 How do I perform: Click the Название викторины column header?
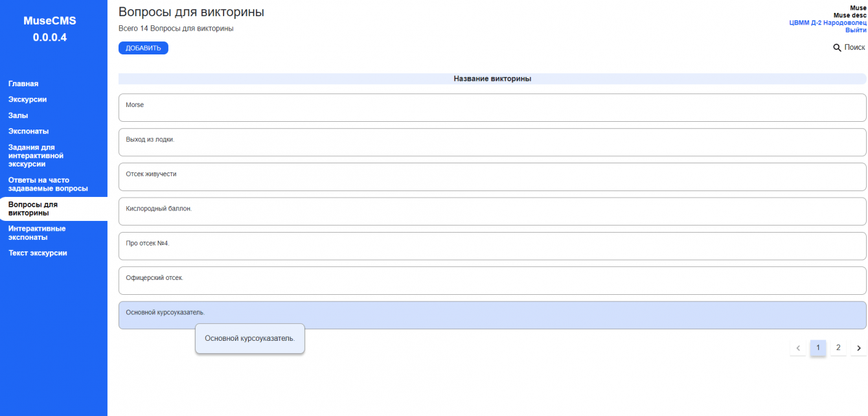pyautogui.click(x=492, y=79)
